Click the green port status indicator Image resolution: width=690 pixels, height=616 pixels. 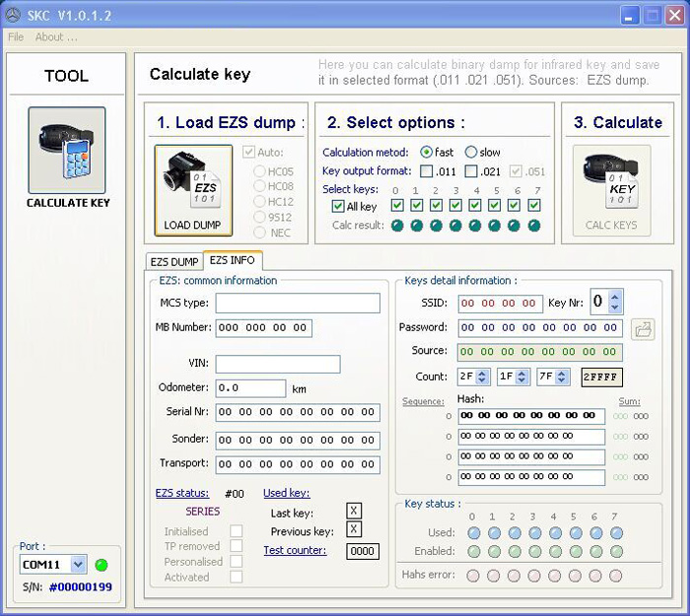pos(102,565)
